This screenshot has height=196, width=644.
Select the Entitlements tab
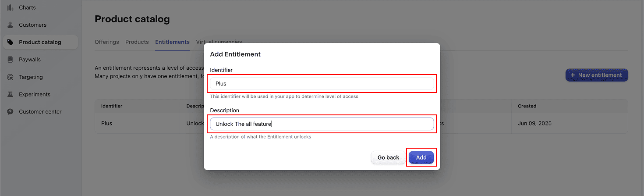172,42
